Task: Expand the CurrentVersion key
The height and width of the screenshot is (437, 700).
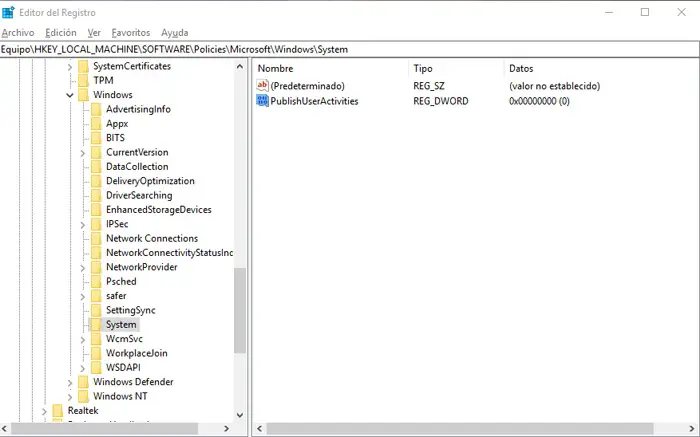Action: point(83,153)
